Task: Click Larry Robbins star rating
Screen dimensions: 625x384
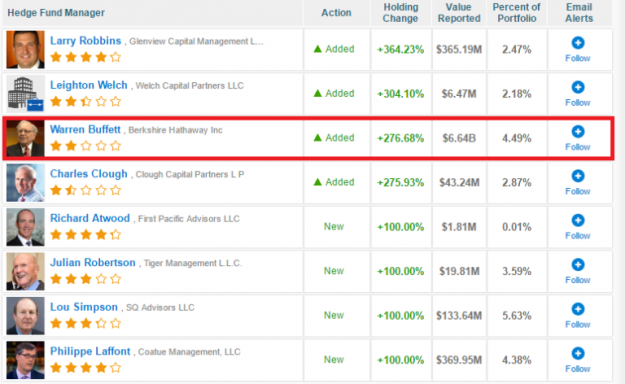Action: tap(86, 57)
